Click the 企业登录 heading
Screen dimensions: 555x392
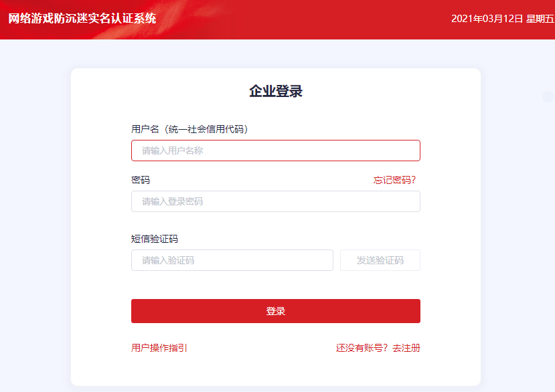click(276, 92)
